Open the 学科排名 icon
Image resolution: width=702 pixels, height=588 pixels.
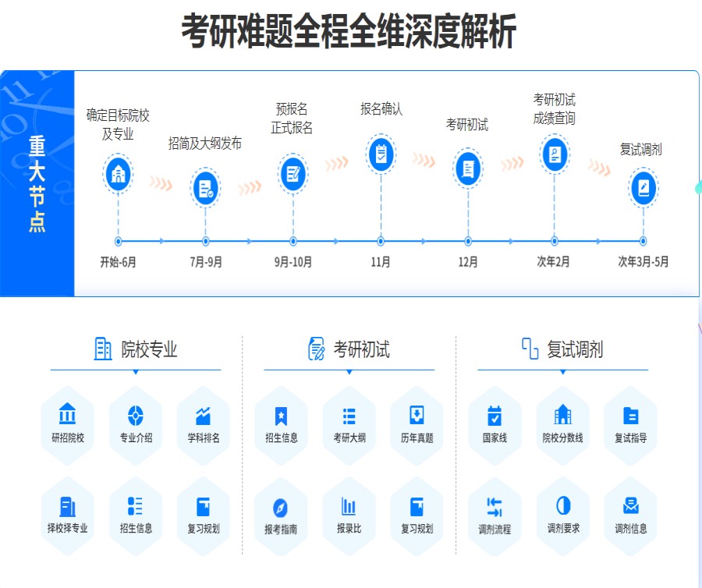pos(203,419)
